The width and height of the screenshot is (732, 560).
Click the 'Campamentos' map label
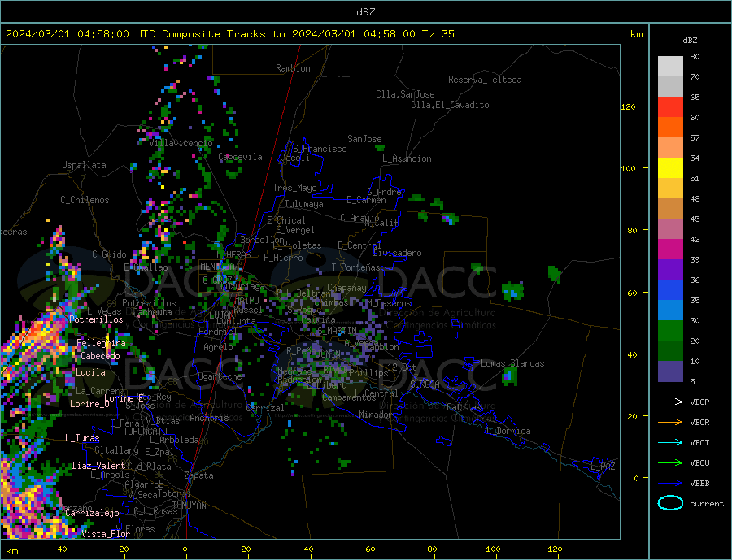tap(349, 397)
